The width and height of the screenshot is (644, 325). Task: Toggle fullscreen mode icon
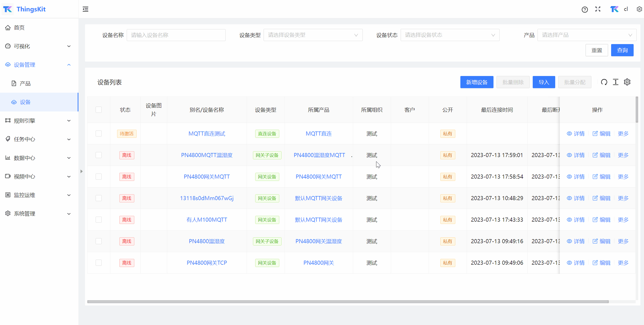point(598,9)
